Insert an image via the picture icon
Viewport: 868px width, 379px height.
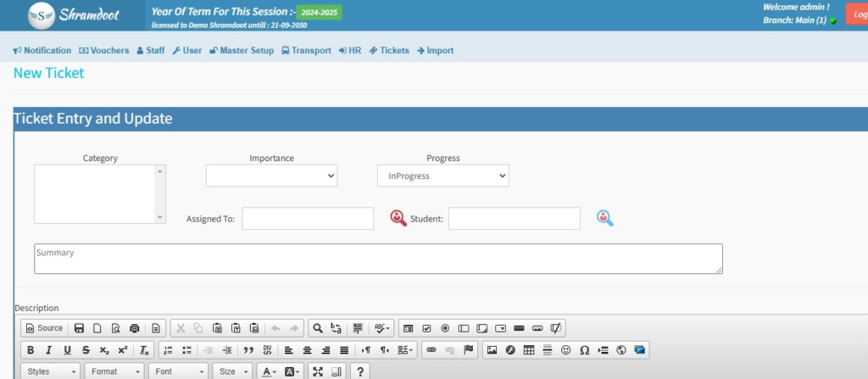tap(492, 350)
